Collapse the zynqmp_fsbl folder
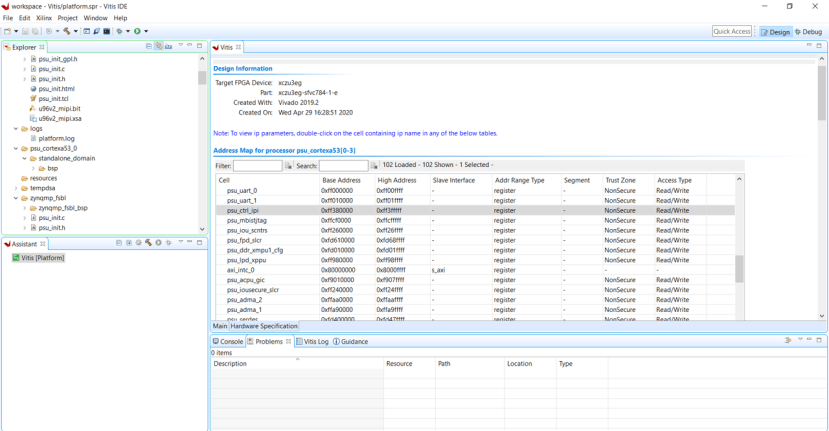Image resolution: width=829 pixels, height=431 pixels. click(x=16, y=198)
